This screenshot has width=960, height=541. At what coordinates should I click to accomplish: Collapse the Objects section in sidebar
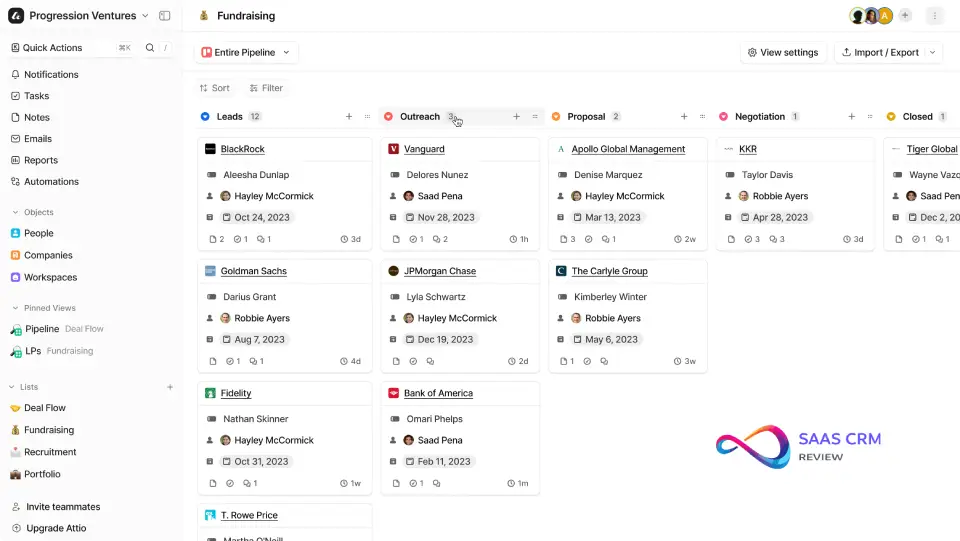(15, 213)
